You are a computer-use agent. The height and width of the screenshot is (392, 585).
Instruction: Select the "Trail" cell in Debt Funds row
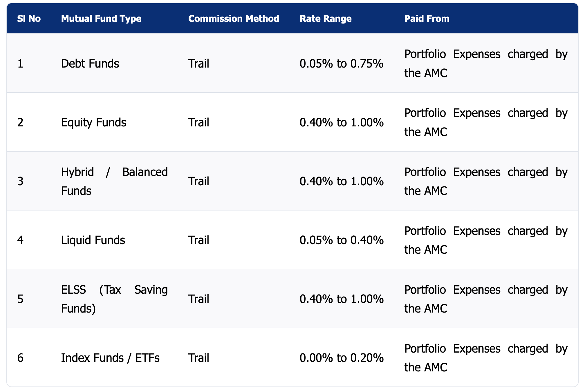click(x=198, y=63)
